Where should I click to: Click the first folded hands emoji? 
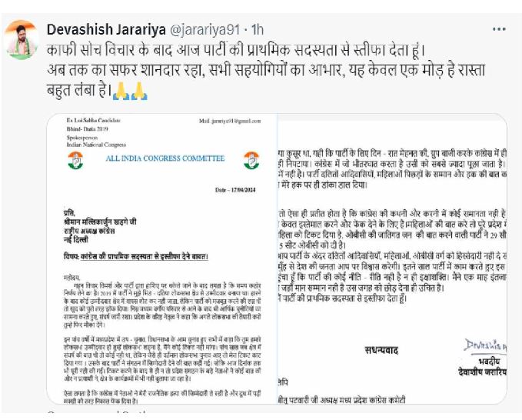click(x=121, y=91)
